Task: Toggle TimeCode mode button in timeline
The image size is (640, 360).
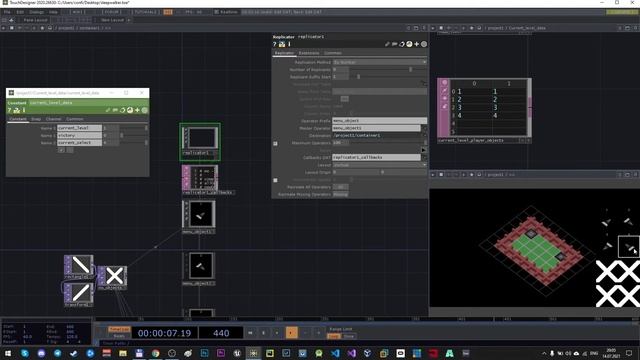Action: tap(119, 329)
